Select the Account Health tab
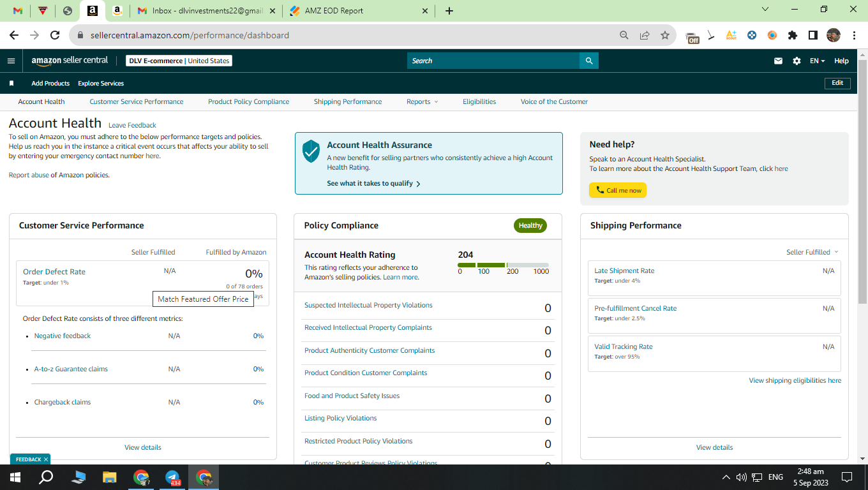The width and height of the screenshot is (868, 490). pyautogui.click(x=41, y=101)
